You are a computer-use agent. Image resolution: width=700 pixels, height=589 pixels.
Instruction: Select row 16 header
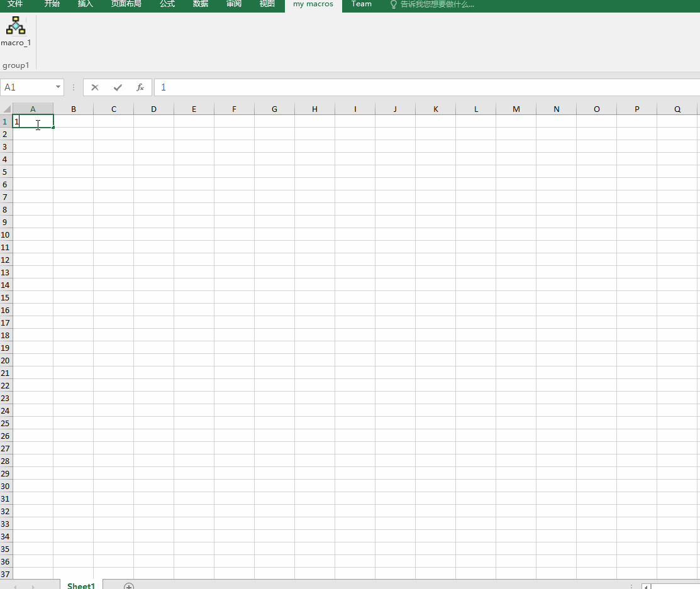click(6, 310)
